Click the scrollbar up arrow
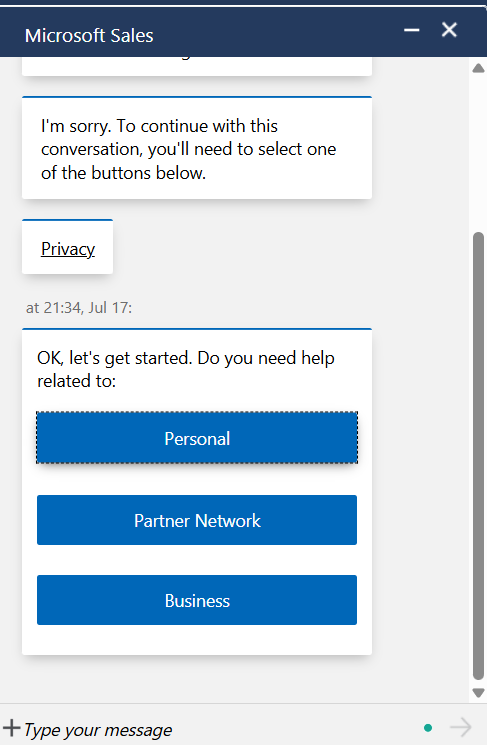Image resolution: width=487 pixels, height=745 pixels. coord(478,68)
